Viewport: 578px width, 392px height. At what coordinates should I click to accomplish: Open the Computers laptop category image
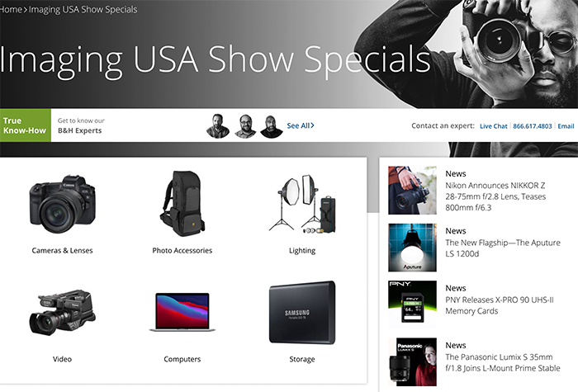[x=182, y=312]
